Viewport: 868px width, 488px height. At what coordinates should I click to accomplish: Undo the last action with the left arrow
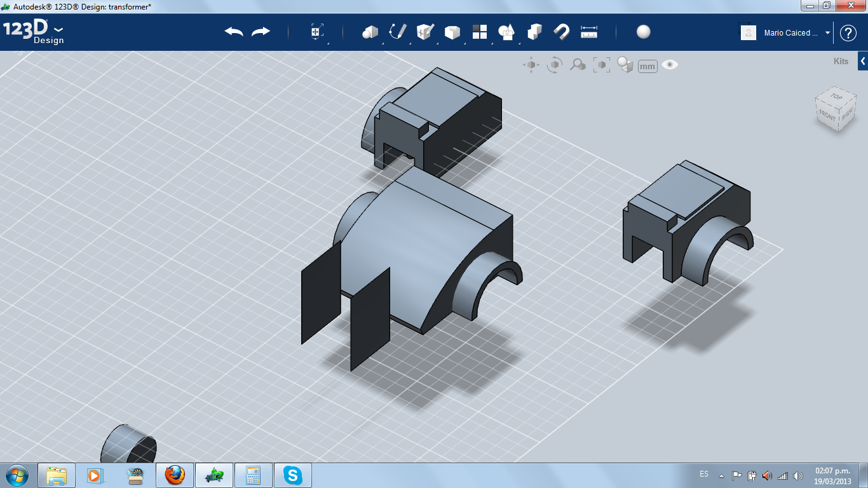coord(234,32)
